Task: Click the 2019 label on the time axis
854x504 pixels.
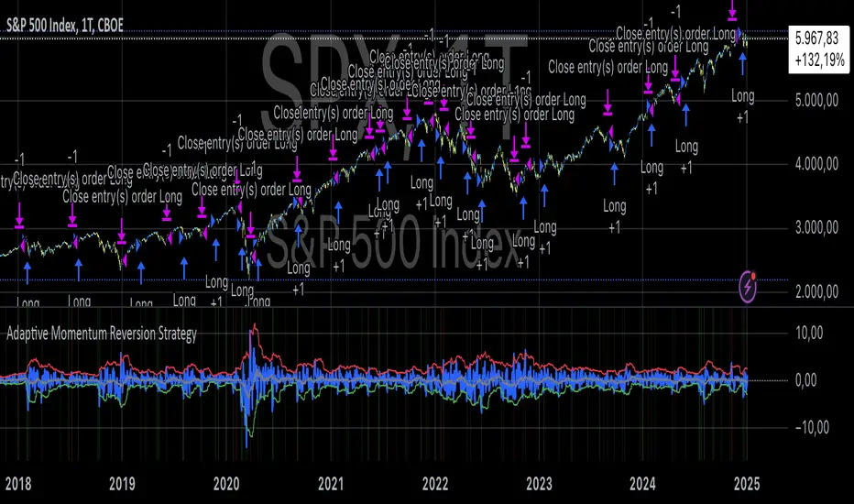Action: click(x=122, y=484)
